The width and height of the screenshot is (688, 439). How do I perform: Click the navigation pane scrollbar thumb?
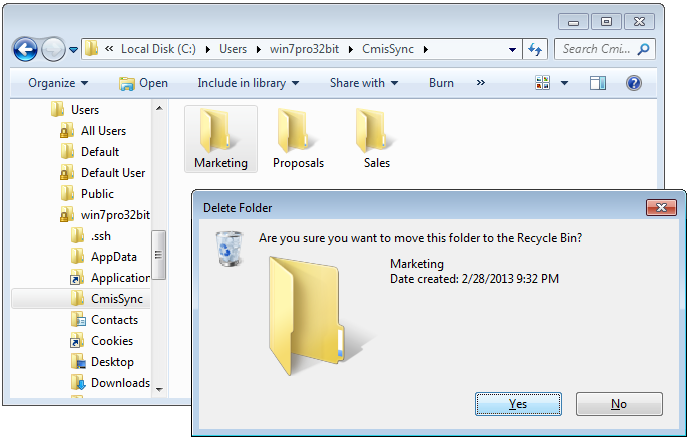[x=158, y=255]
